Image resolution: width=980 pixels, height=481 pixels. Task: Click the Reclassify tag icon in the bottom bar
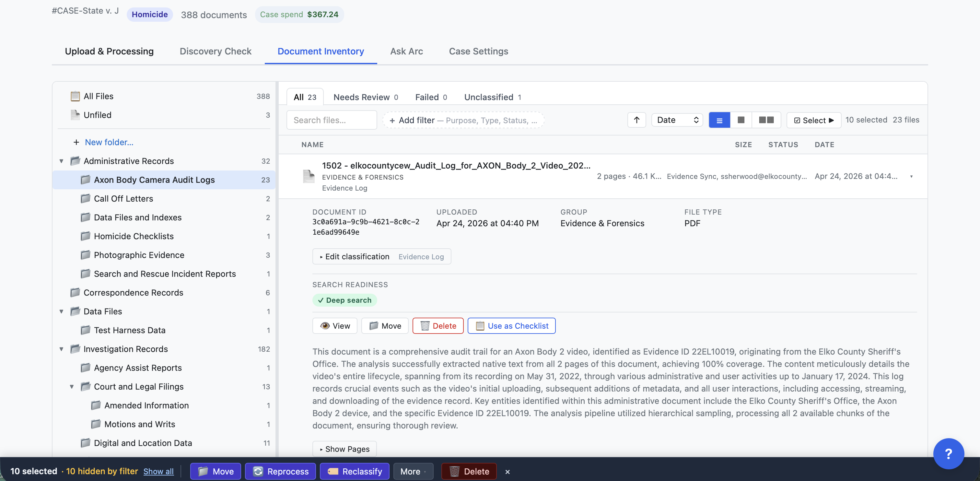pos(333,472)
